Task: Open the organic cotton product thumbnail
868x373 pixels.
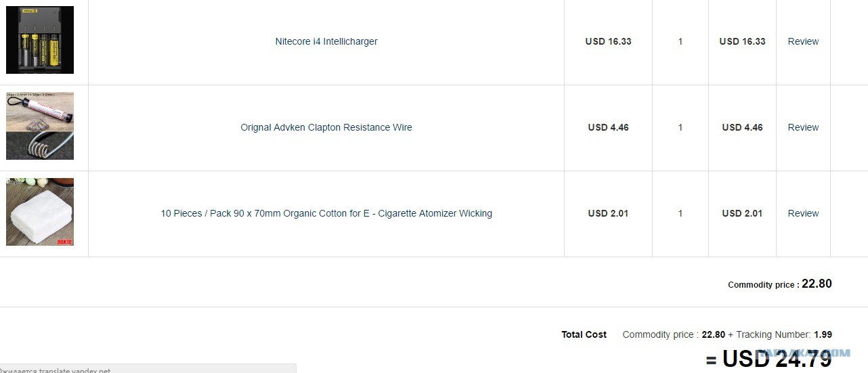Action: click(x=40, y=212)
